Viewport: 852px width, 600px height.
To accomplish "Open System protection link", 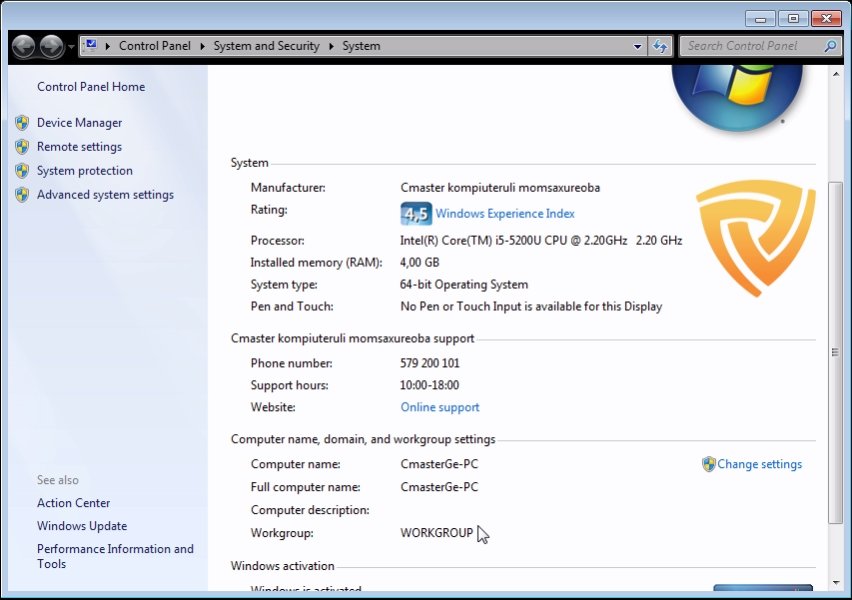I will click(x=85, y=171).
